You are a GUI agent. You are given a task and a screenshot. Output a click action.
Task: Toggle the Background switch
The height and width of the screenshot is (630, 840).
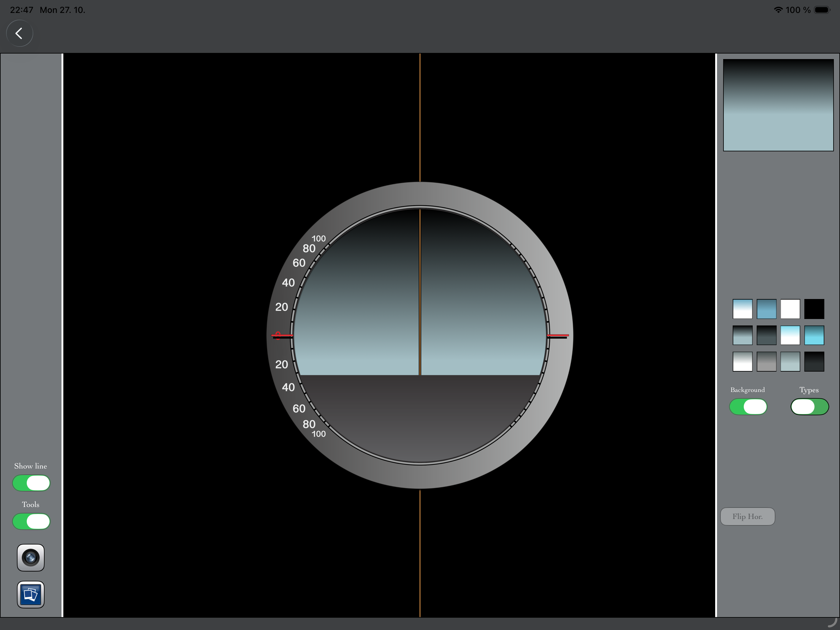[x=748, y=407]
